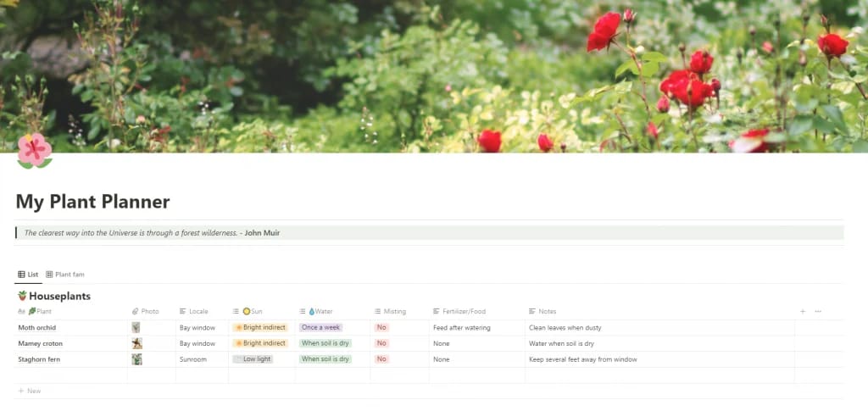Click the Water when soil is dry note

point(561,343)
